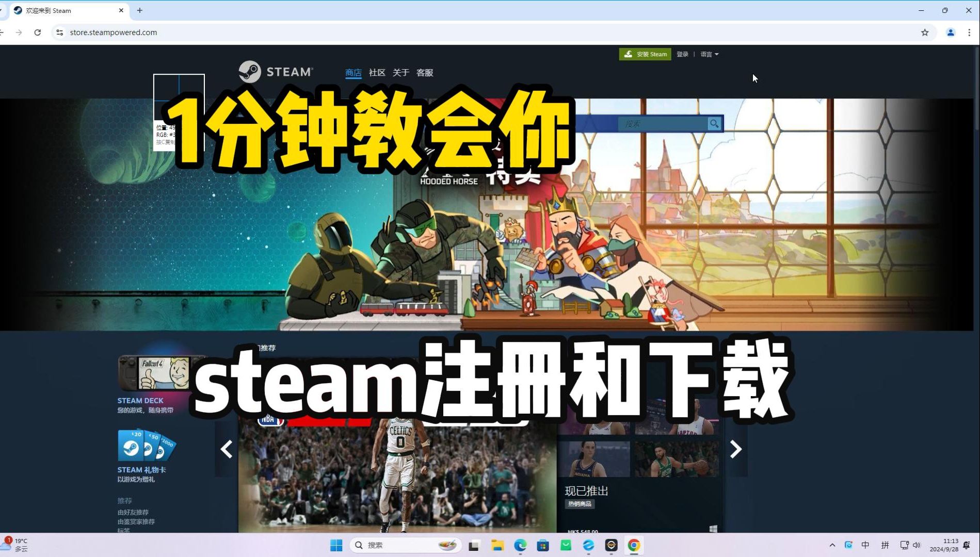Go forward in Chrome history
The height and width of the screenshot is (557, 980).
click(19, 32)
